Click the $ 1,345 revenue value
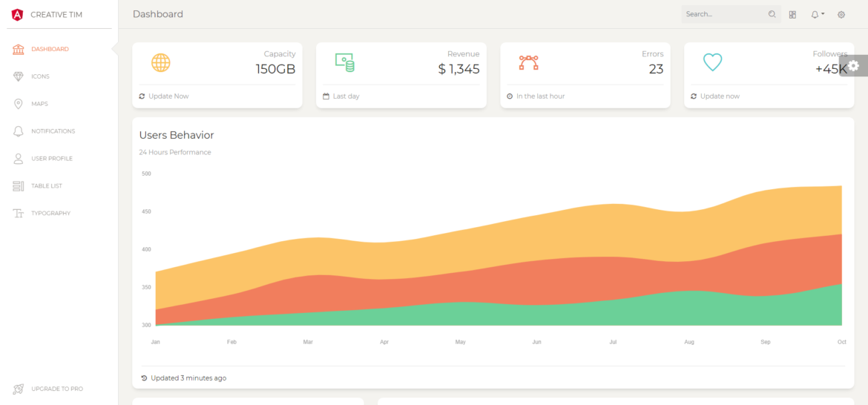The width and height of the screenshot is (868, 405). pos(459,69)
